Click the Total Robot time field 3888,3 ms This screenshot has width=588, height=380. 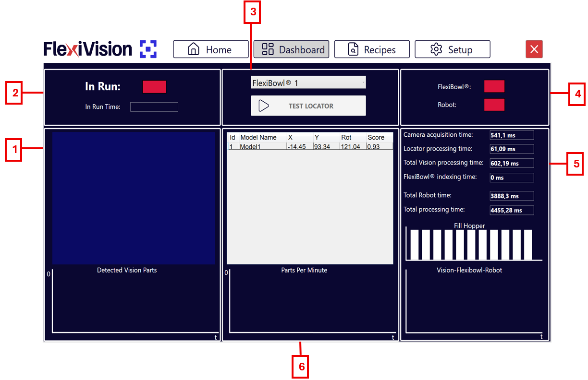click(512, 196)
